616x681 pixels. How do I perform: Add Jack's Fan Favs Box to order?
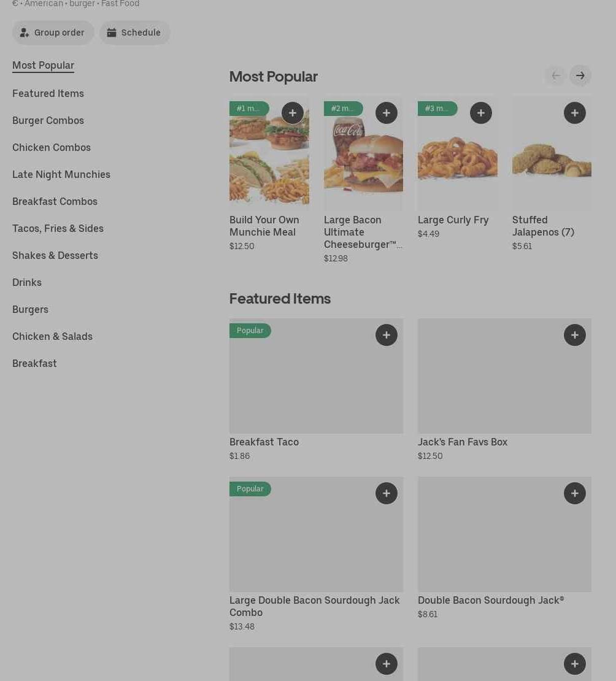(574, 335)
